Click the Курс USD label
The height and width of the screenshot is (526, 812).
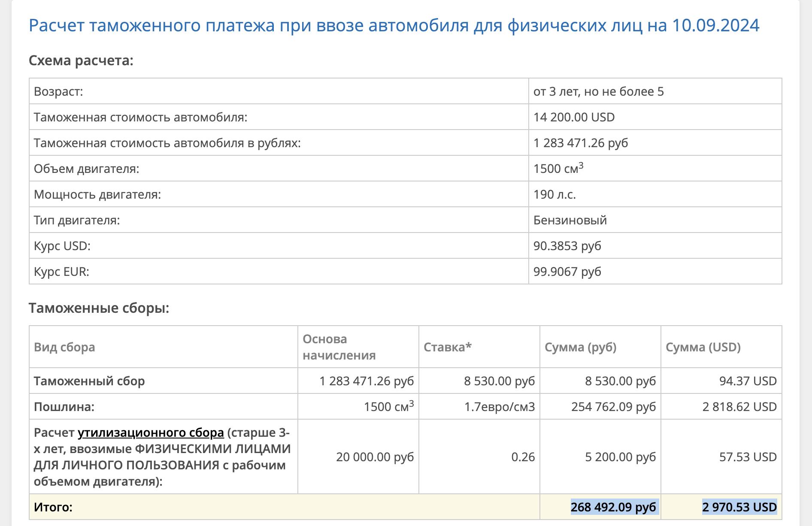(62, 246)
